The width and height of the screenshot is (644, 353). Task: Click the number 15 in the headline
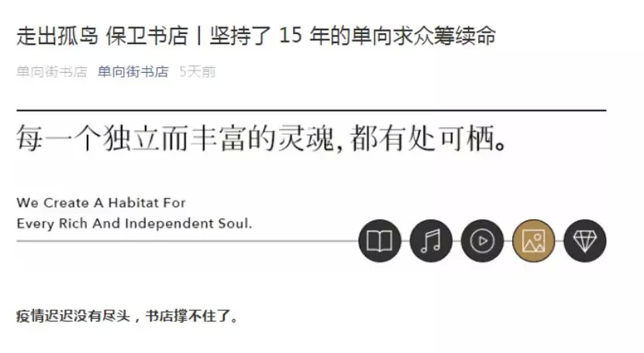(291, 36)
